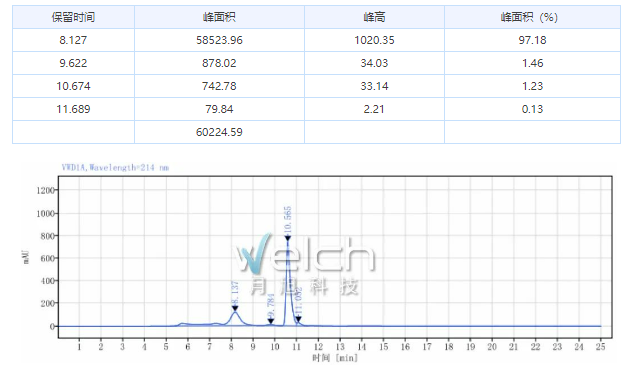Screen dimensions: 634x369
Task: Click the 15 minute x-axis tick label
Action: [383, 347]
